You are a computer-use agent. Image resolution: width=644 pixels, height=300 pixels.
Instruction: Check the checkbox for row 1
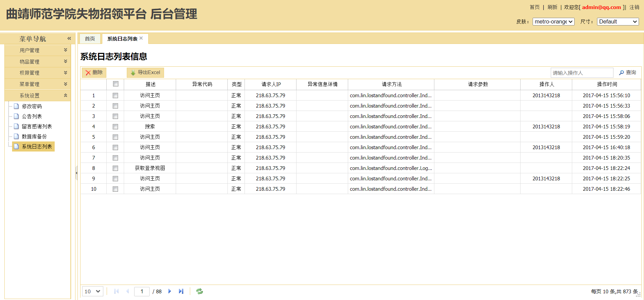(x=115, y=96)
